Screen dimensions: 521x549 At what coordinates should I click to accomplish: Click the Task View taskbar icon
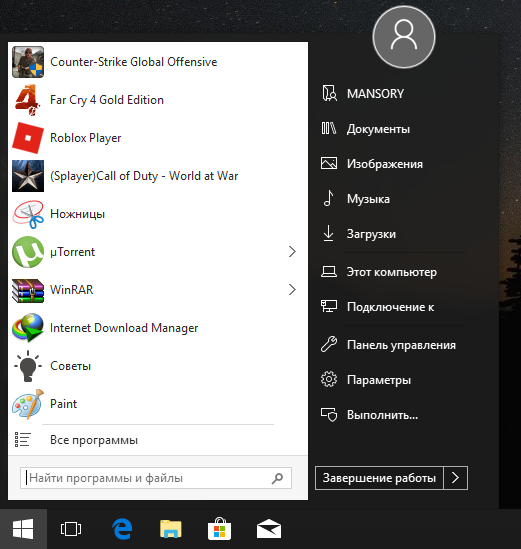pos(71,529)
